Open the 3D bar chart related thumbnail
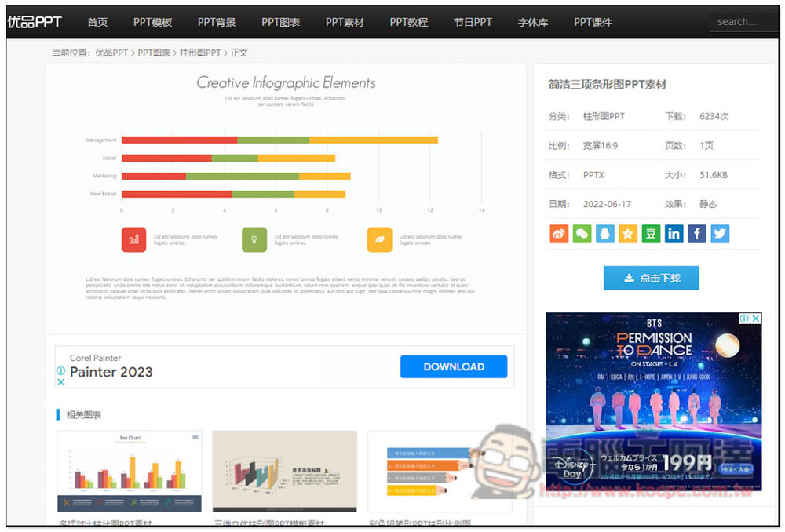The image size is (785, 532). [x=284, y=471]
